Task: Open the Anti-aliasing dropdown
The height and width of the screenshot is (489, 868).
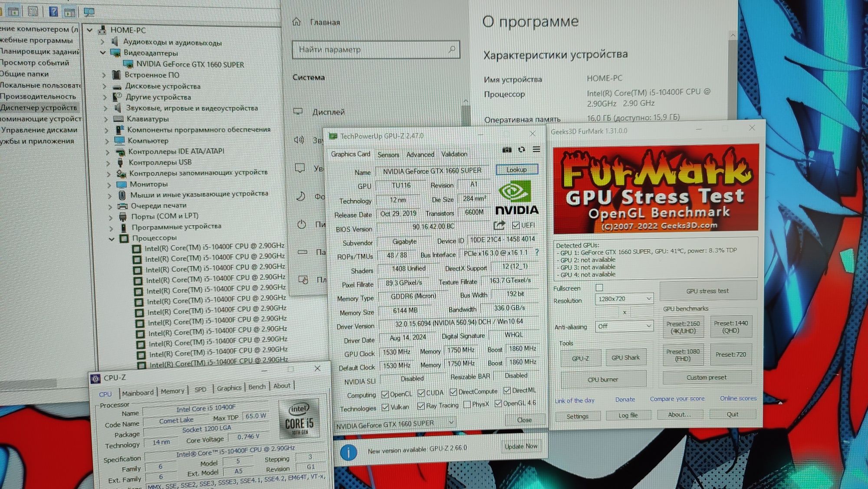Action: 625,326
